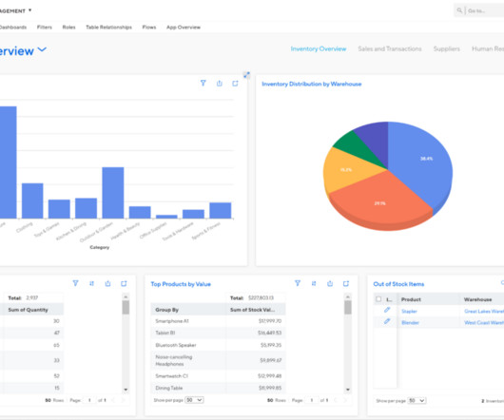Click the edit pencil in the Stapler row
504x420 pixels.
pyautogui.click(x=387, y=310)
